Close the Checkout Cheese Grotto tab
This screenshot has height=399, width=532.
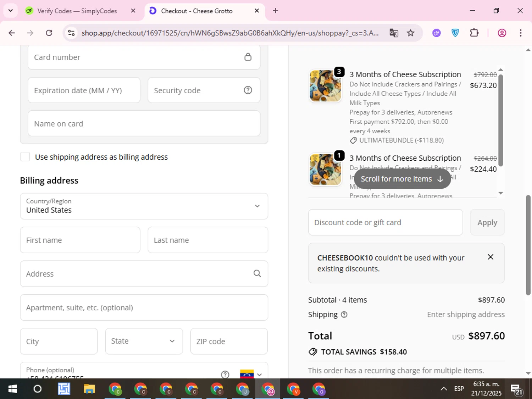click(x=257, y=11)
